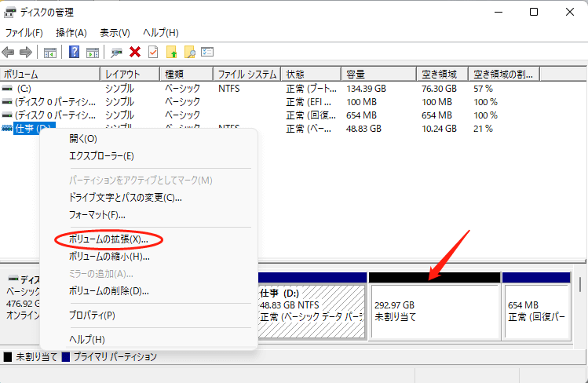Viewport: 588px width, 383px height.
Task: Sort by レイアウト column header
Action: (x=130, y=75)
